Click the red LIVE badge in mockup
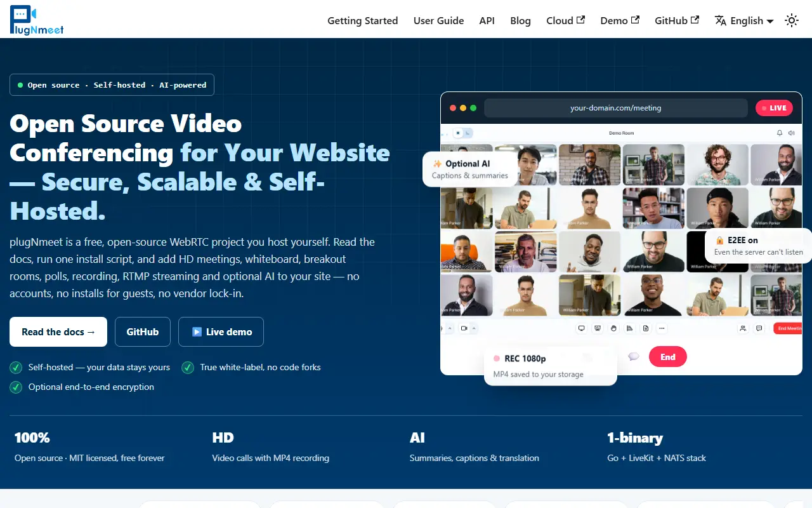Image resolution: width=812 pixels, height=508 pixels. click(x=774, y=108)
